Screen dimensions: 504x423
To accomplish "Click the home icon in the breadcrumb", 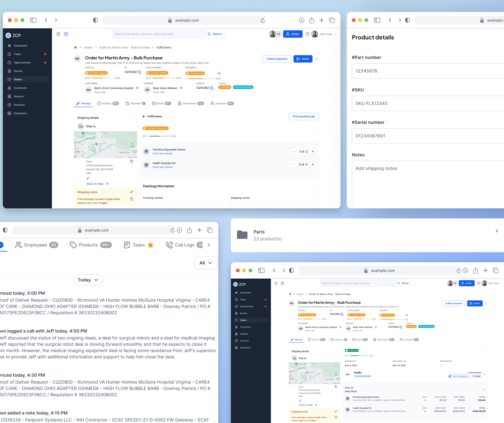I will coord(76,47).
